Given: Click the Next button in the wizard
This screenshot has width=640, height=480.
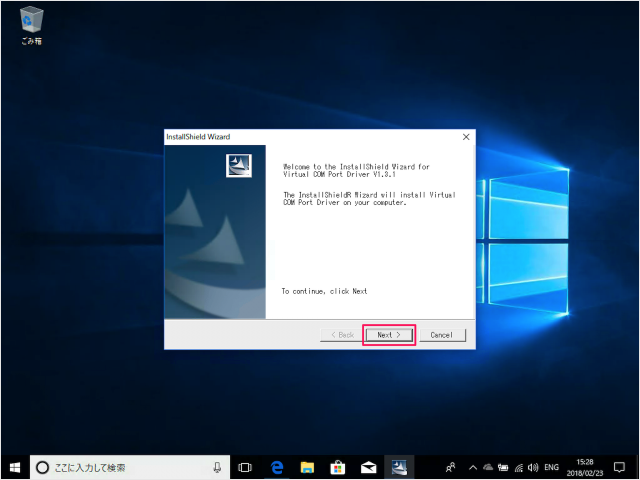Looking at the screenshot, I should 389,335.
